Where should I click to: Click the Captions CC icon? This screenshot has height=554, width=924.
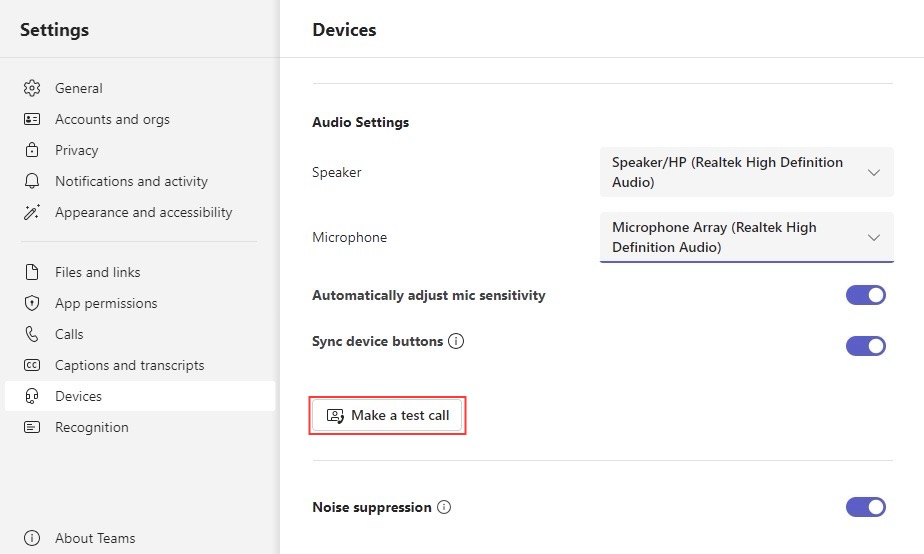pyautogui.click(x=32, y=365)
